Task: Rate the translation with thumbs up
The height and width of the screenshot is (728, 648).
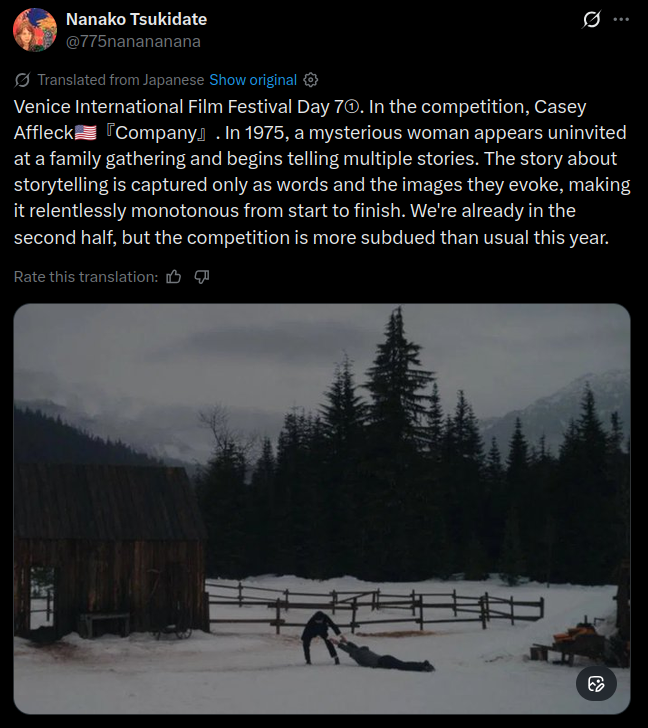Action: pyautogui.click(x=174, y=277)
